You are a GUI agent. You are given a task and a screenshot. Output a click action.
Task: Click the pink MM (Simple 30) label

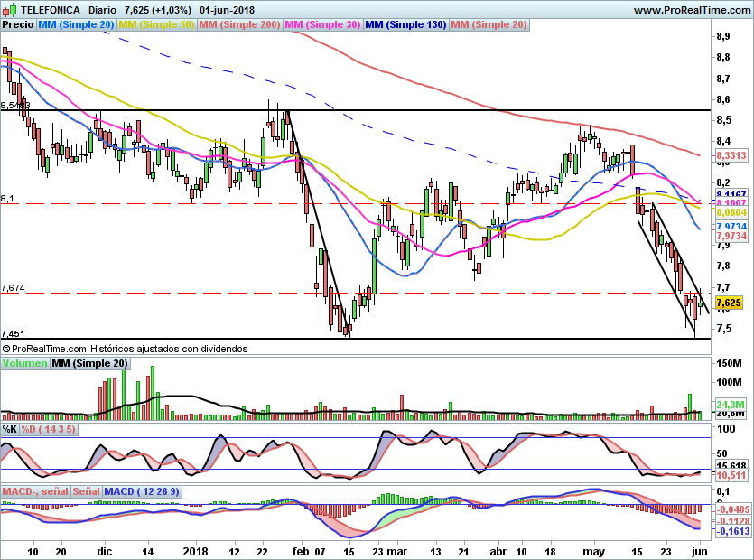[x=322, y=24]
